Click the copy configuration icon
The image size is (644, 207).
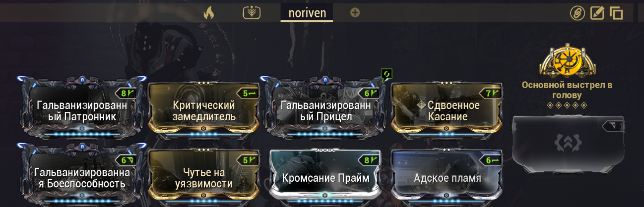point(616,13)
